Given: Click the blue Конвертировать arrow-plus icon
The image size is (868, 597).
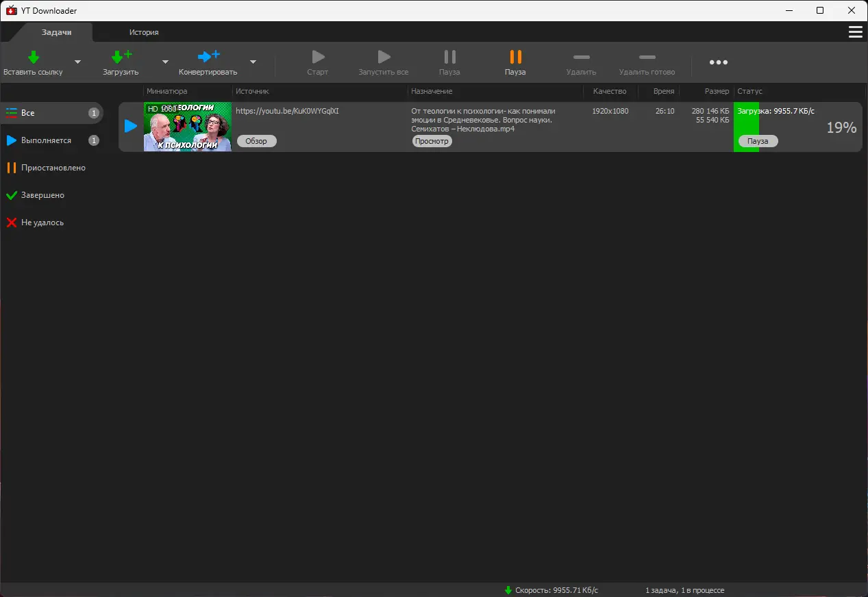Looking at the screenshot, I should click(208, 57).
